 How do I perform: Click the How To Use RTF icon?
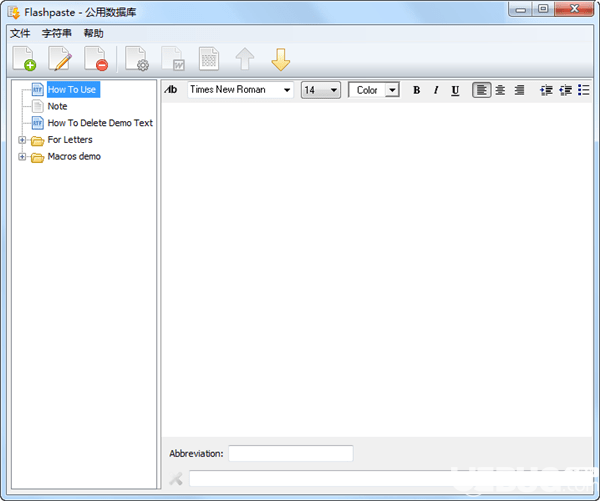(x=38, y=90)
